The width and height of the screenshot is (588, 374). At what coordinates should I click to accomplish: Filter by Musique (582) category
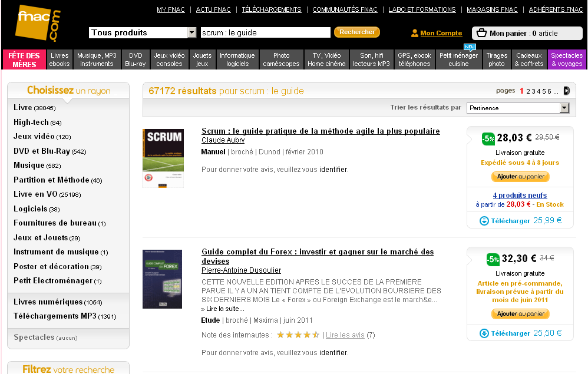tap(37, 166)
